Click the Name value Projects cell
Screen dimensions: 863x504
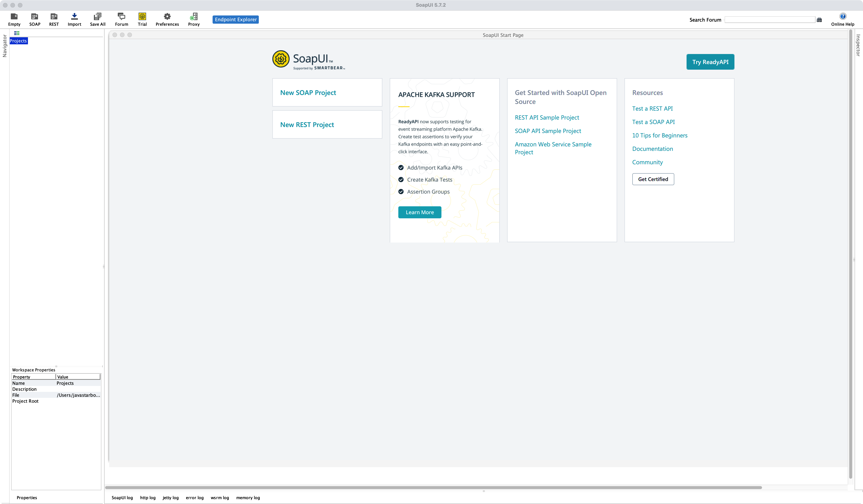pos(78,383)
